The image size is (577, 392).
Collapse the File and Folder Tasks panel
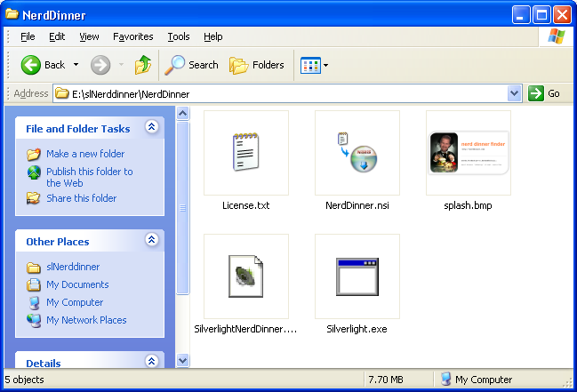coord(152,127)
